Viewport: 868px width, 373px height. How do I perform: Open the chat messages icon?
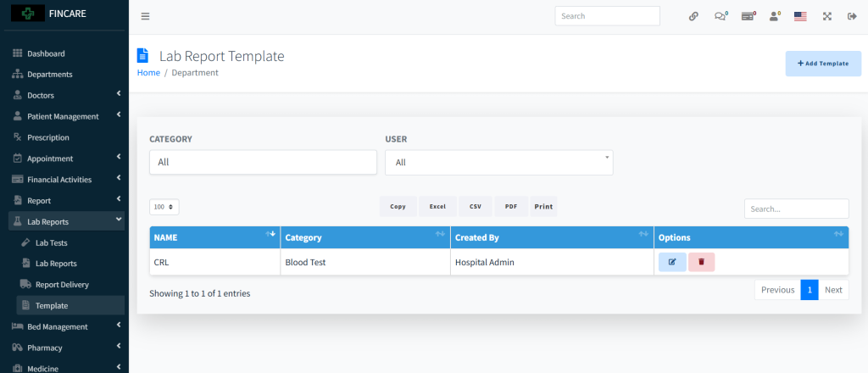tap(720, 16)
